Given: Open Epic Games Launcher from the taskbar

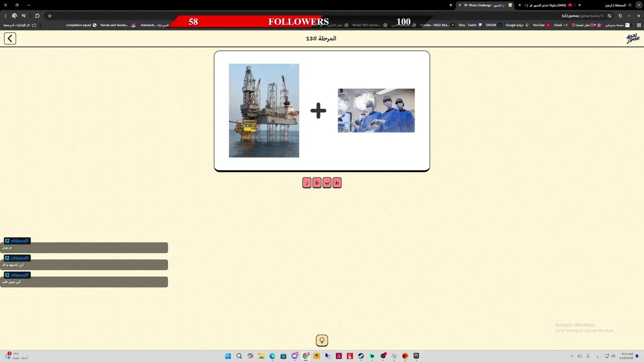Looking at the screenshot, I should 416,356.
